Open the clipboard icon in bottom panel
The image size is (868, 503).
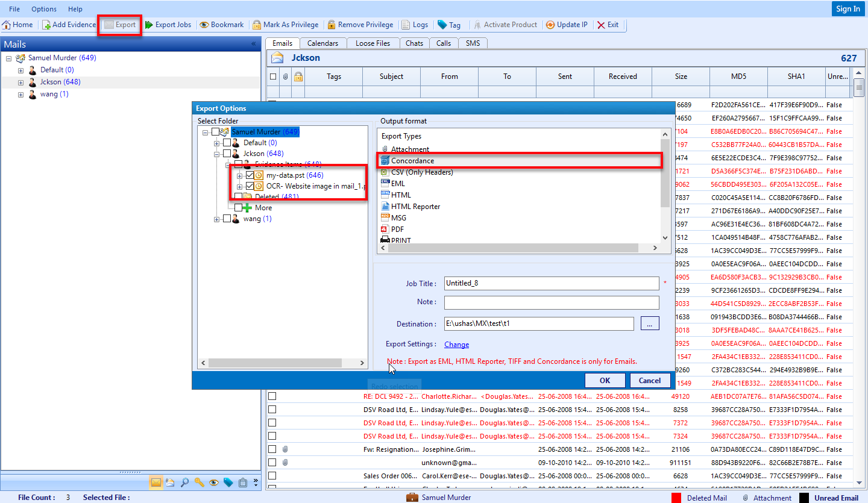pyautogui.click(x=243, y=482)
